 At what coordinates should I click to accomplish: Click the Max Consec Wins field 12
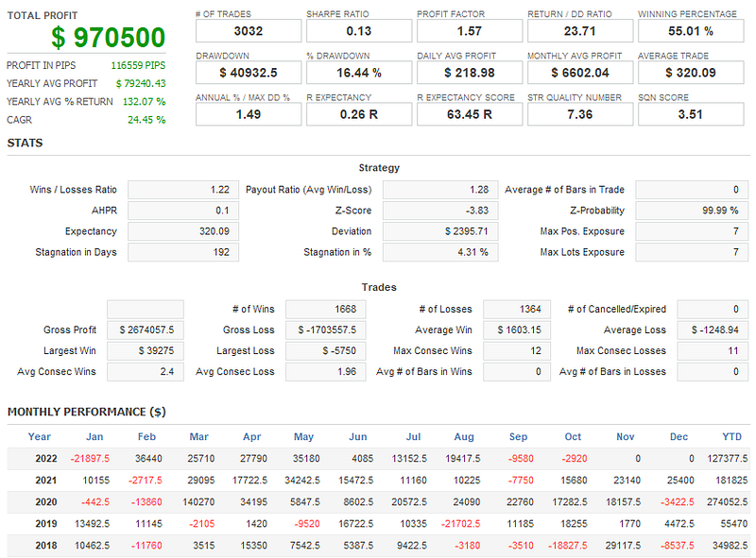(x=517, y=351)
